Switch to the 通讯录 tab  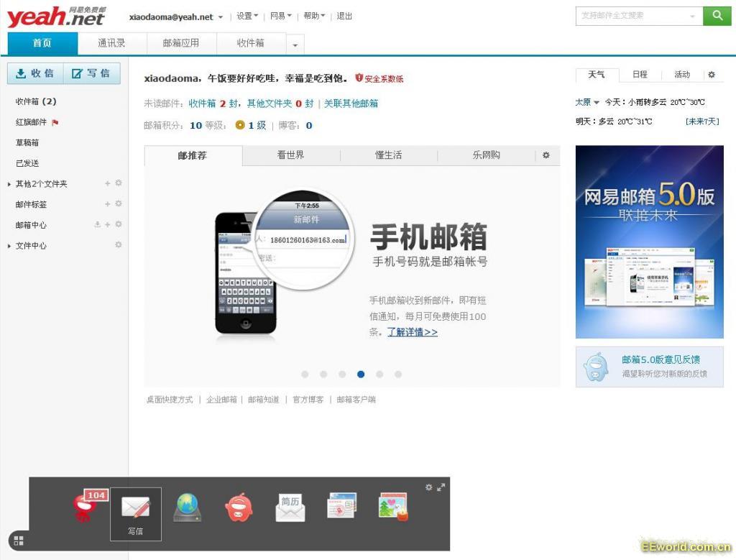coord(111,43)
